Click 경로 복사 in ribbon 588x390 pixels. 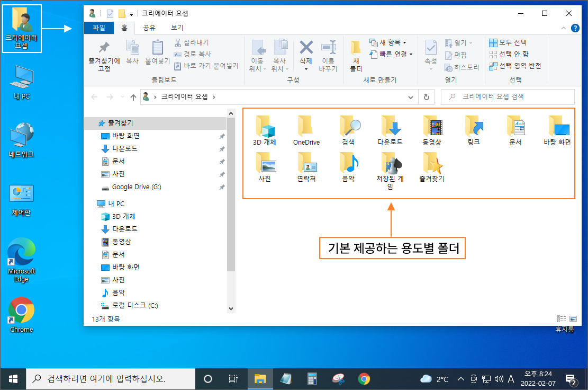(193, 54)
